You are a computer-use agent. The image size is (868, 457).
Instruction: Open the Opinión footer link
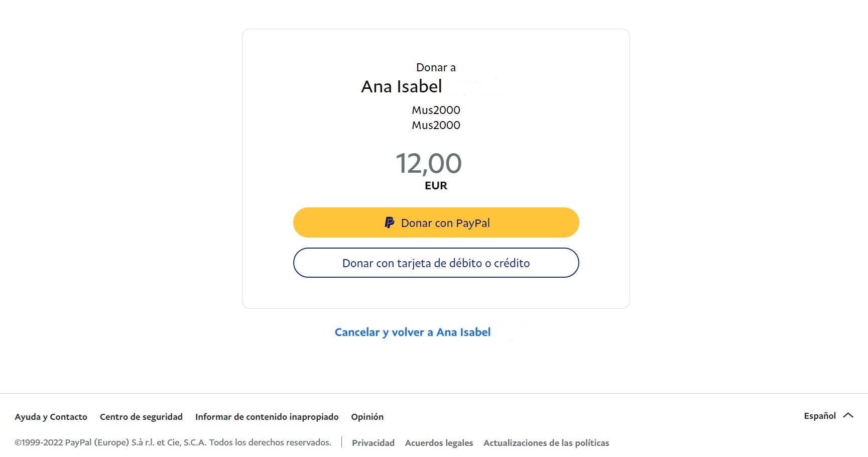[x=367, y=417]
